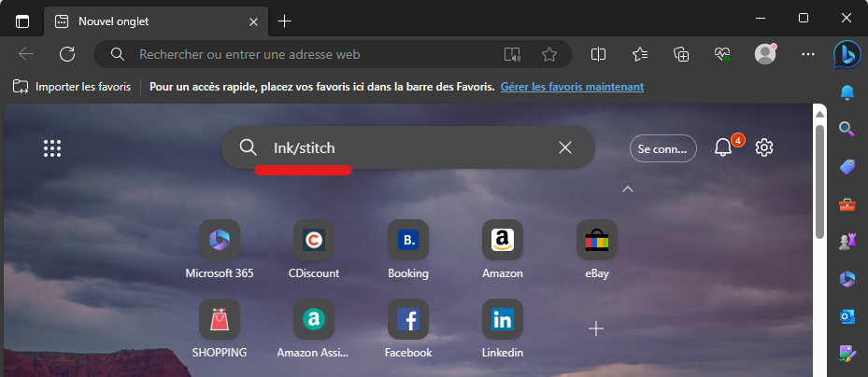This screenshot has width=868, height=377.
Task: Open the Settings and more ellipsis menu
Action: [808, 54]
